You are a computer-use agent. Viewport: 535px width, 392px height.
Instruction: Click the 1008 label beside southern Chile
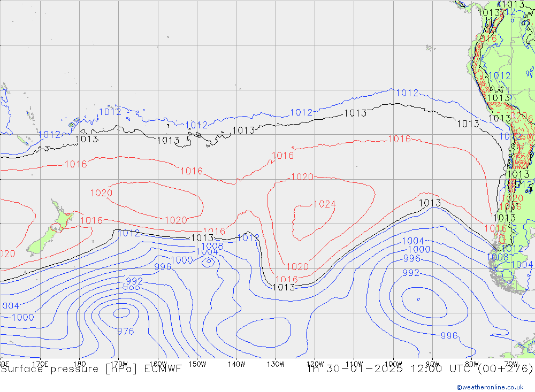pos(497,257)
